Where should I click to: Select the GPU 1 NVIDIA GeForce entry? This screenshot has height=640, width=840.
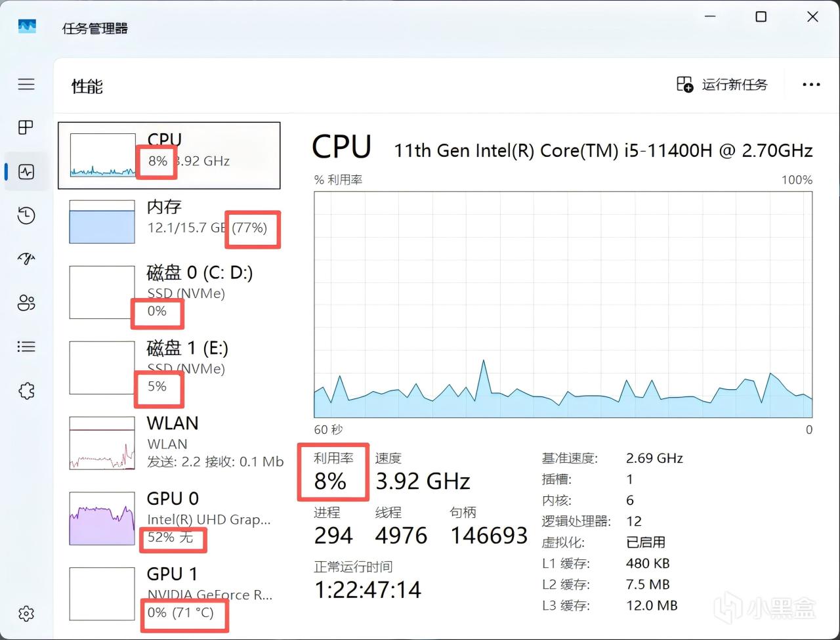[169, 594]
